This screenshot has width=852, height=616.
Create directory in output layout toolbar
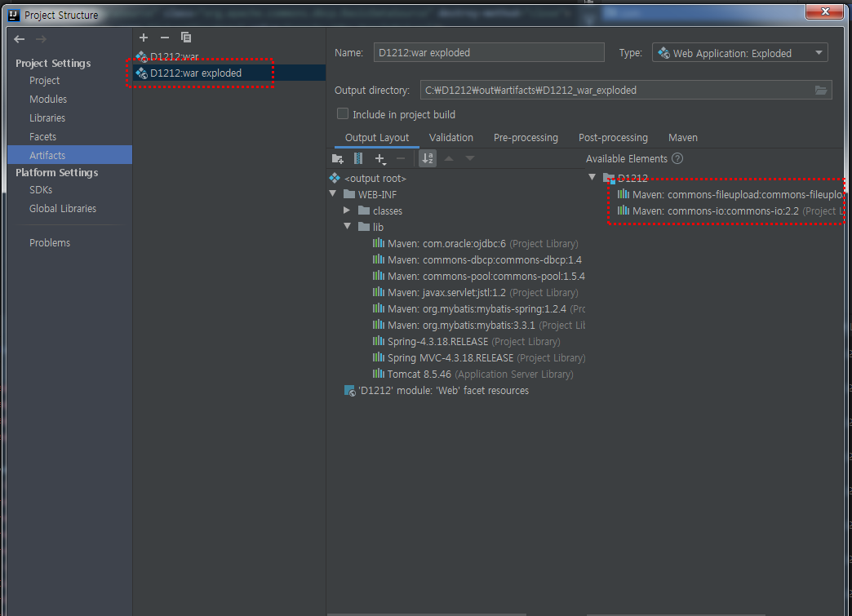click(x=337, y=158)
